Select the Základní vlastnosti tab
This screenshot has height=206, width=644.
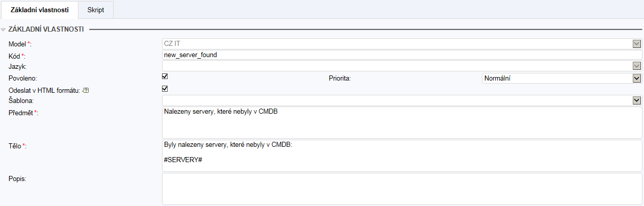[x=39, y=10]
